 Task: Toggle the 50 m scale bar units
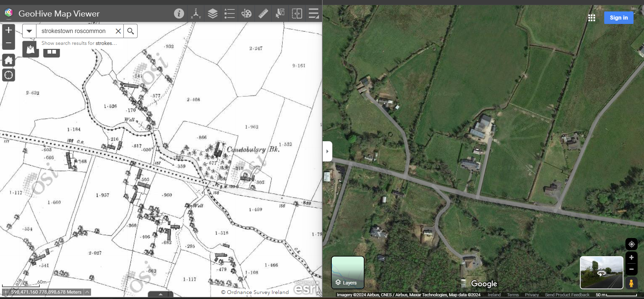click(616, 295)
